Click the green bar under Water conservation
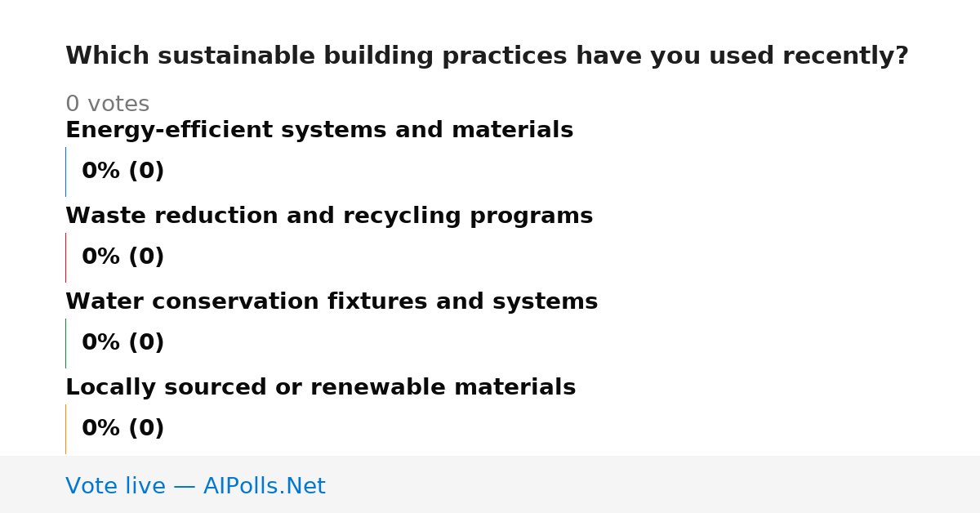Screen dimensions: 980x513 pyautogui.click(x=65, y=343)
